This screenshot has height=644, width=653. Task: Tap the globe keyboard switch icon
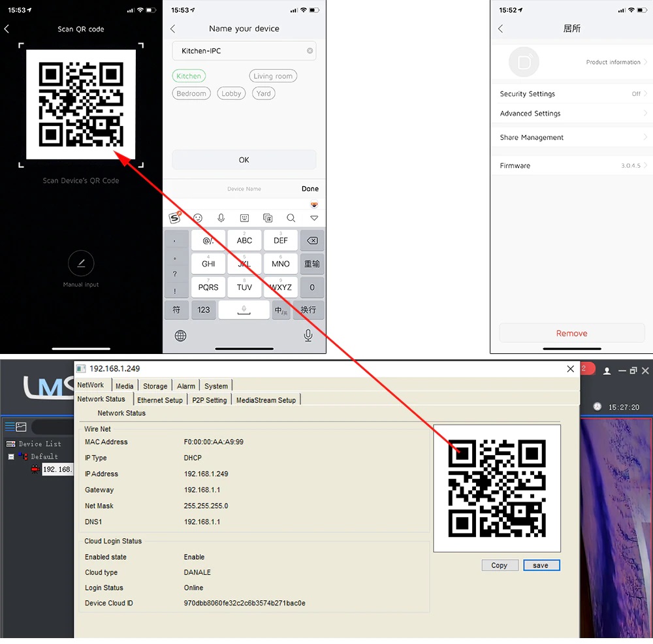[x=181, y=336]
